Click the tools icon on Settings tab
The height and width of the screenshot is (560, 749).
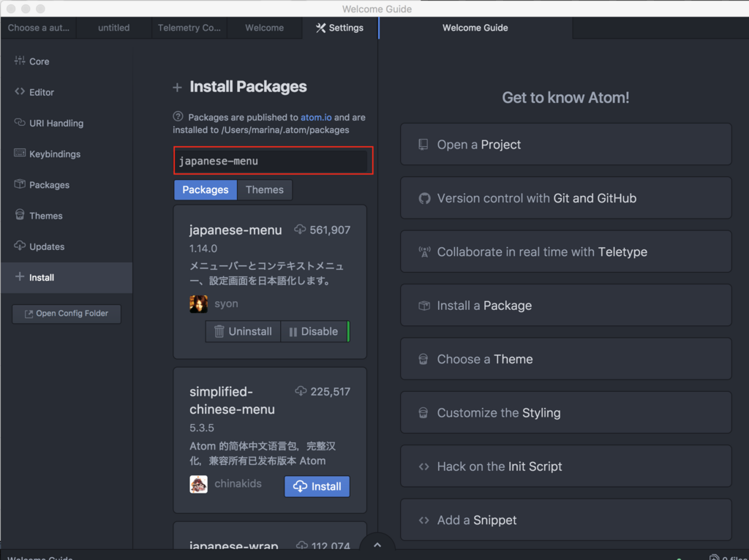(x=320, y=29)
